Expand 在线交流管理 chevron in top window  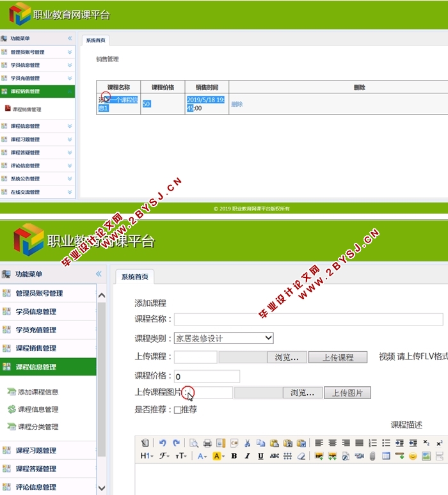70,192
